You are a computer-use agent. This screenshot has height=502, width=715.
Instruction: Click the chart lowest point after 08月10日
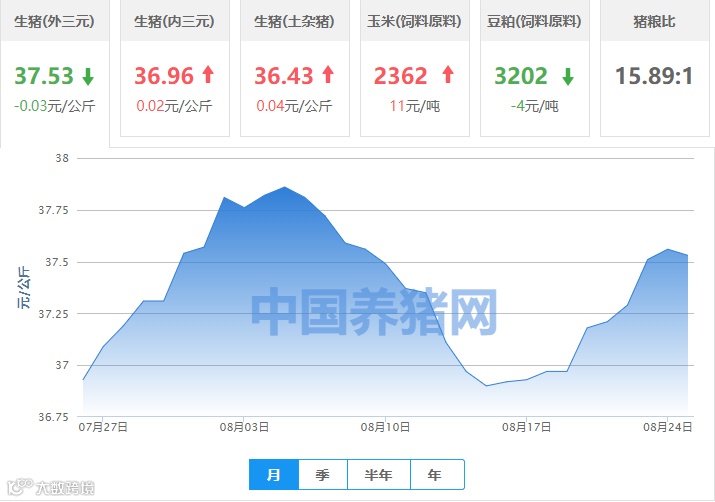click(x=487, y=386)
